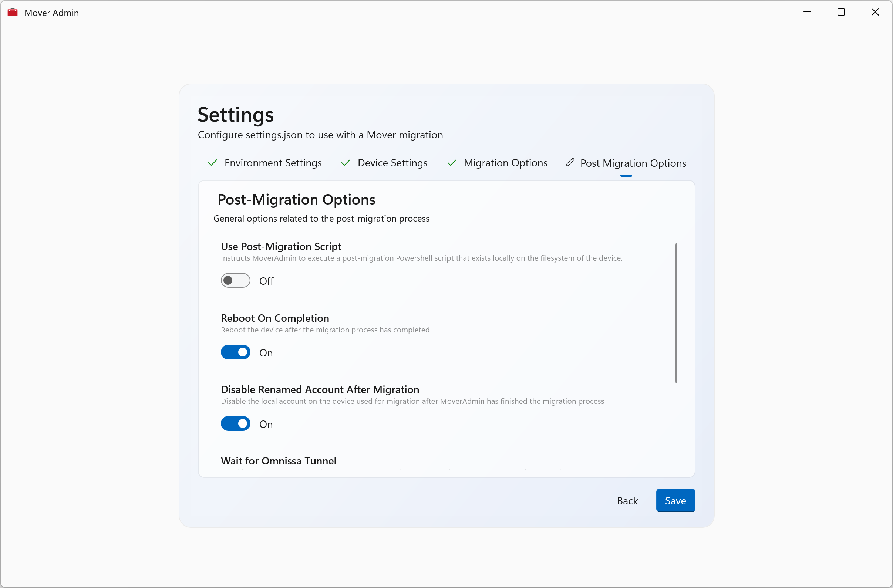Enable the Use Post-Migration Script toggle

point(235,280)
